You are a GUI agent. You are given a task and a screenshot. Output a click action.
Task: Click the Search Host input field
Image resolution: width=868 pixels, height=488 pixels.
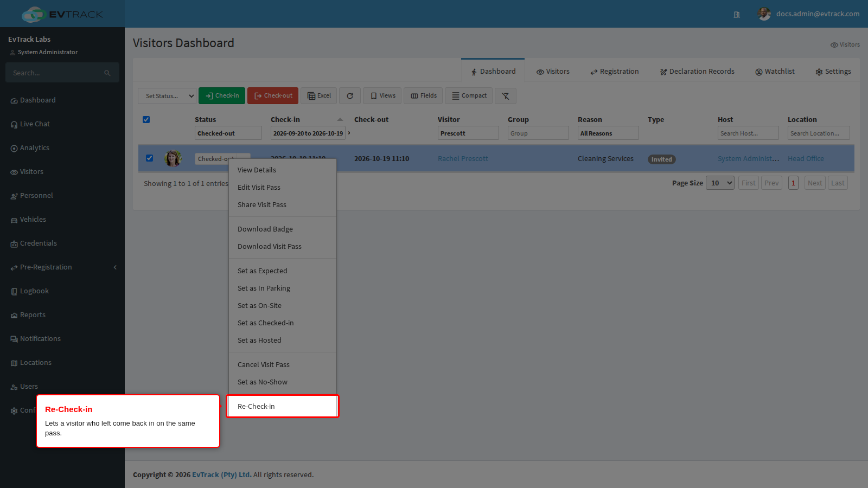748,133
